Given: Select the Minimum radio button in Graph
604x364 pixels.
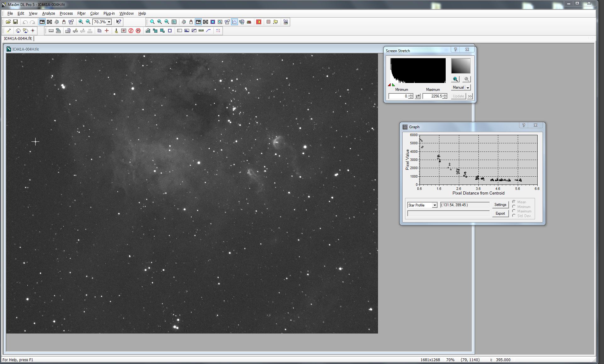Looking at the screenshot, I should click(514, 207).
